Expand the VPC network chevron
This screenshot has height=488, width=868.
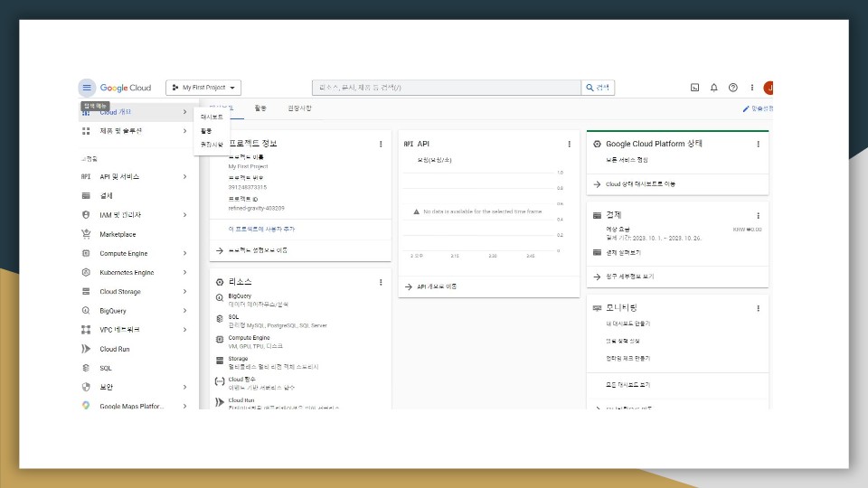184,330
